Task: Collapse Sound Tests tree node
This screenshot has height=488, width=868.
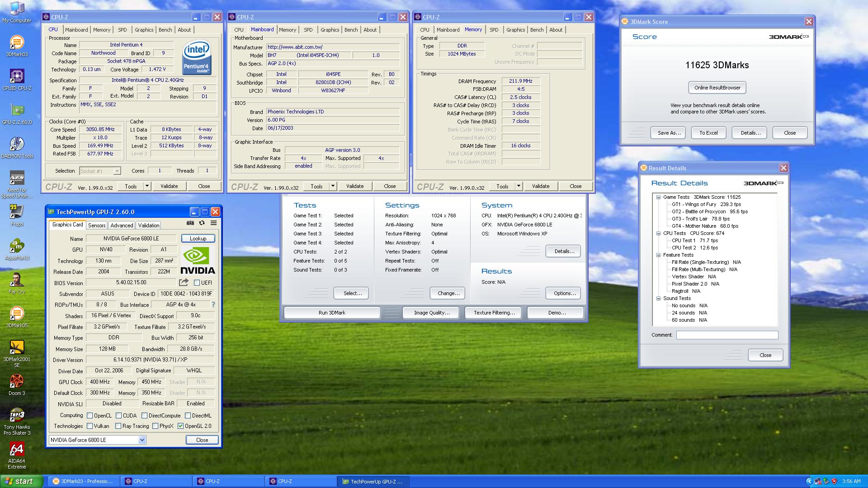Action: tap(658, 298)
